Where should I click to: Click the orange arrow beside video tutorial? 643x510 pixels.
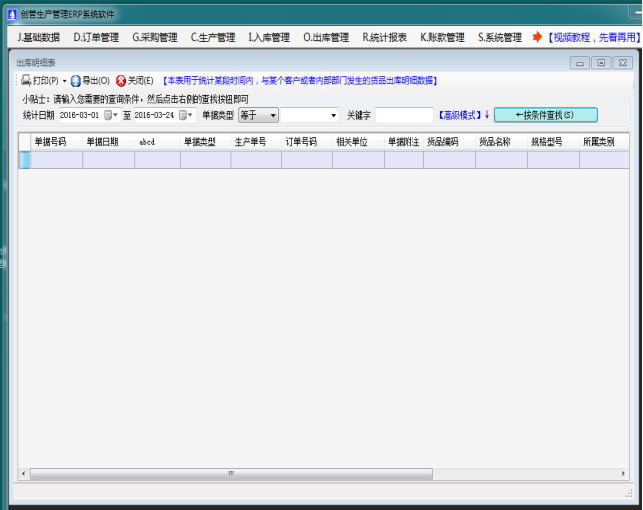[x=537, y=37]
